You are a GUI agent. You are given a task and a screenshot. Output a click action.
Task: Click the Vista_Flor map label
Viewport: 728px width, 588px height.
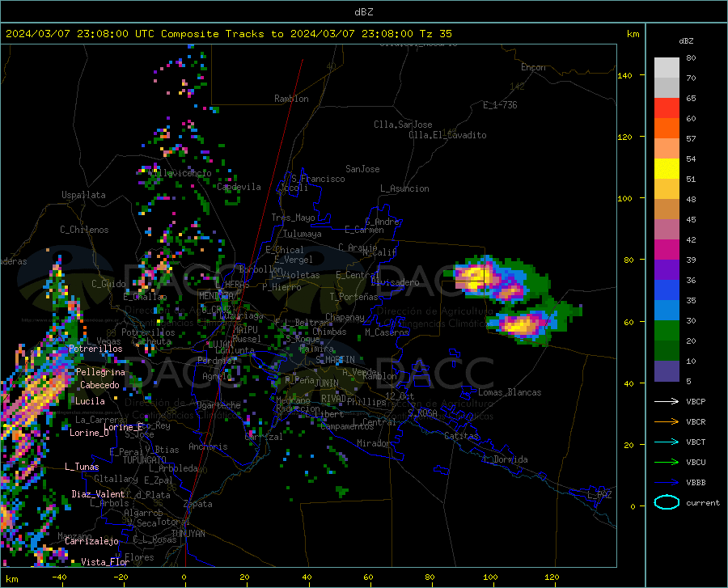click(105, 562)
